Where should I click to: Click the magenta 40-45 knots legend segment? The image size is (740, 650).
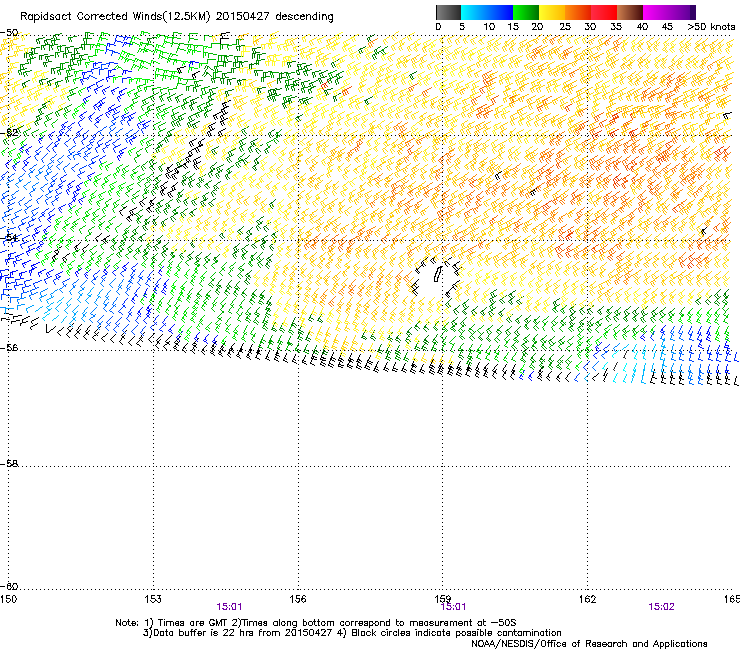tap(656, 12)
